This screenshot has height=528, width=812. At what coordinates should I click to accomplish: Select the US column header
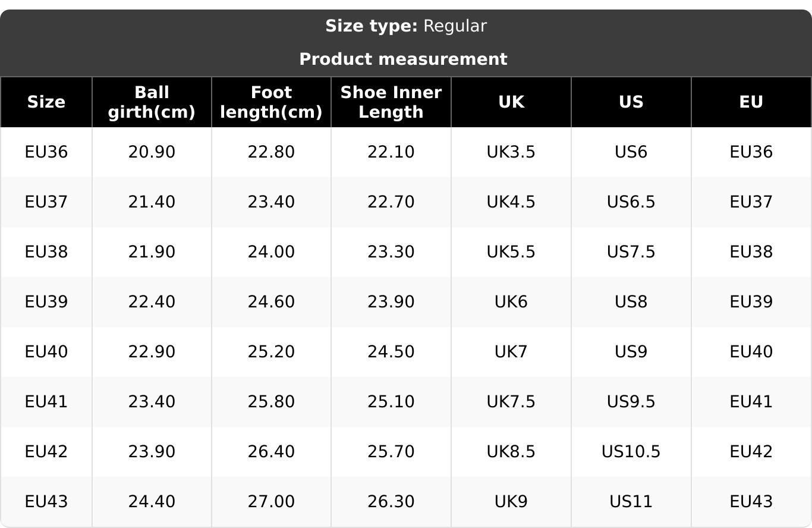point(631,102)
